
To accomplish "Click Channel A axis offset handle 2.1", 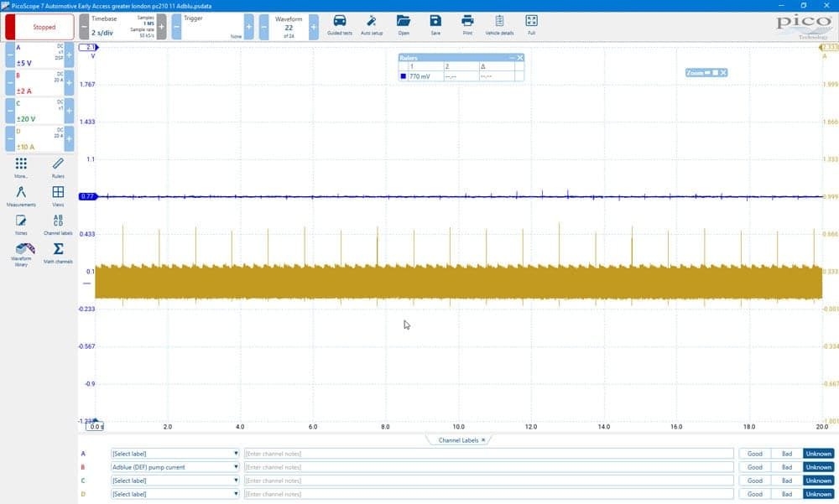I will coord(89,48).
